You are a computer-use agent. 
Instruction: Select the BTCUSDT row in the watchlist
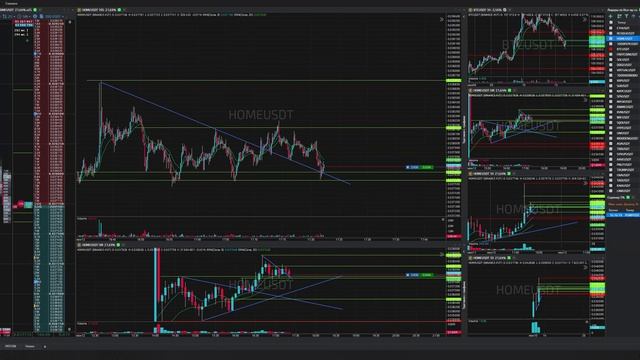[623, 49]
